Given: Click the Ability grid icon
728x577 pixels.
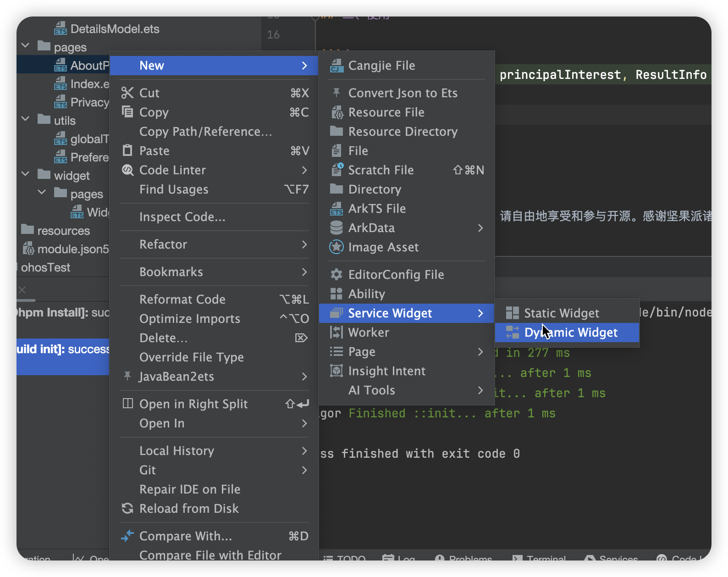Looking at the screenshot, I should pos(336,294).
